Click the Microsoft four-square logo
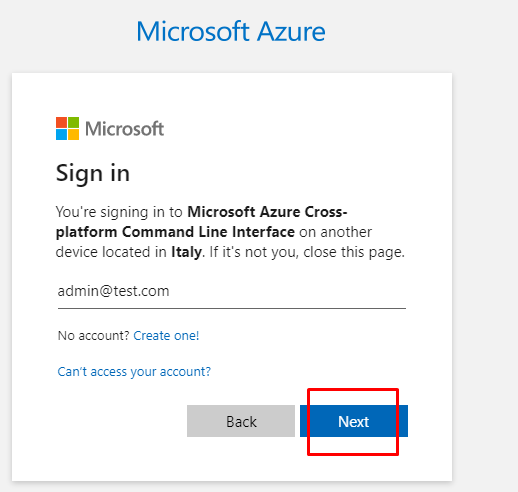 pyautogui.click(x=67, y=128)
